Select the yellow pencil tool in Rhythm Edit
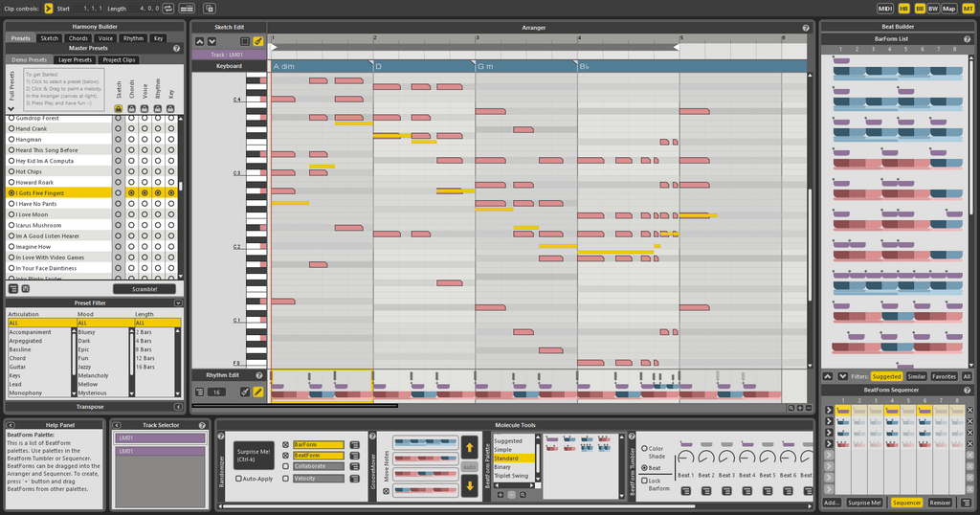Screen dimensions: 980x515 click(258, 392)
